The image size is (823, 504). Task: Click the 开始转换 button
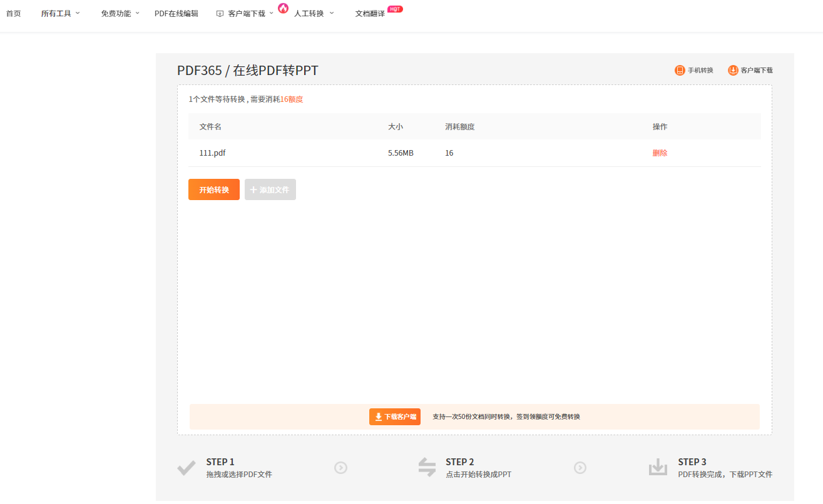tap(214, 189)
